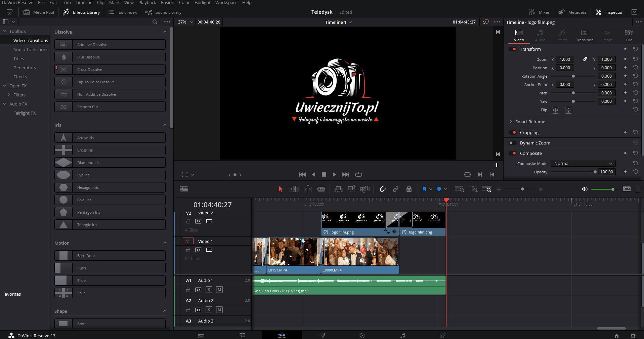
Task: Open the Fairlight page music-note icon
Action: (402, 335)
